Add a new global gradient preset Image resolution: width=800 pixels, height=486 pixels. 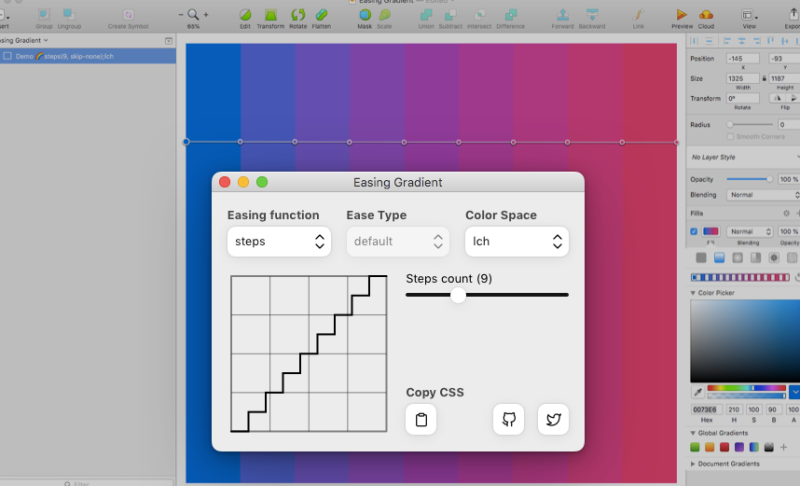[784, 447]
